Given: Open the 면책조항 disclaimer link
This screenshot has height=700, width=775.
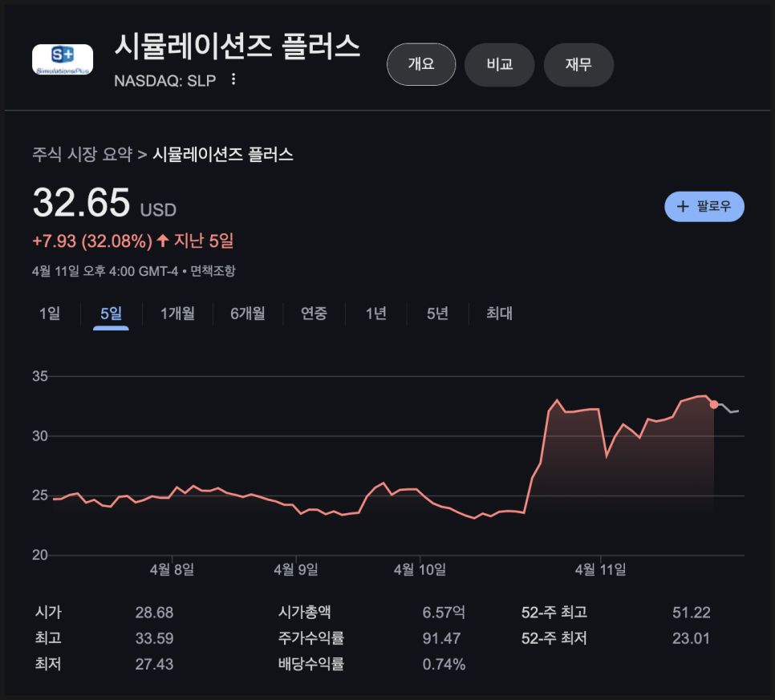Looking at the screenshot, I should [x=213, y=271].
